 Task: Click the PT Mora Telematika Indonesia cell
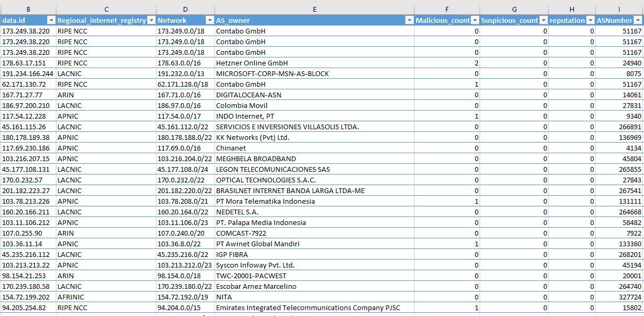pyautogui.click(x=315, y=201)
